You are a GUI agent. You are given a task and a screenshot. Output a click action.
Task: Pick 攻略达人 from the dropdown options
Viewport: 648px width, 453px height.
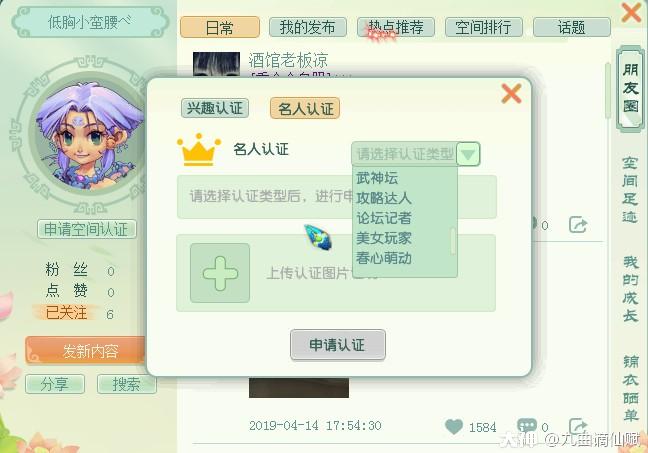point(384,198)
